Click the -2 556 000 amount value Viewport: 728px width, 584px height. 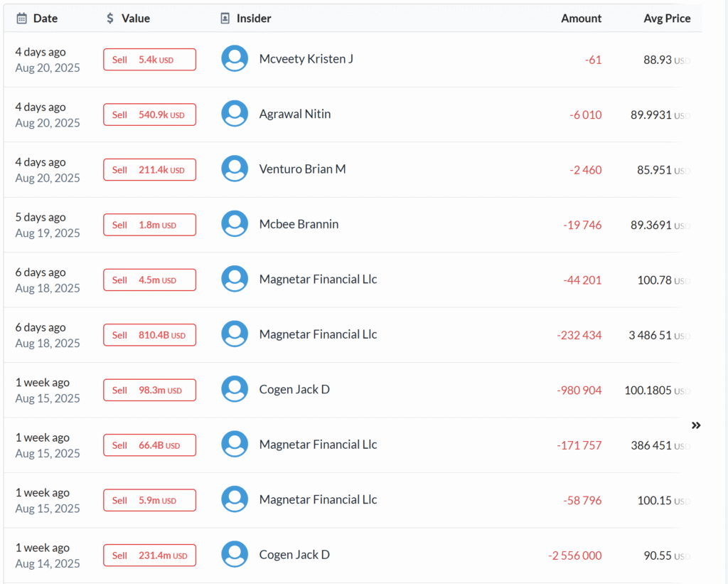coord(574,556)
